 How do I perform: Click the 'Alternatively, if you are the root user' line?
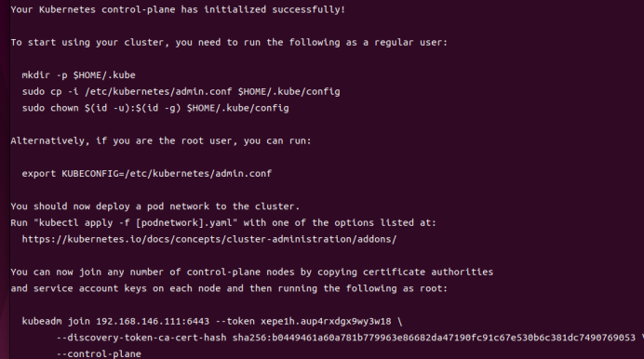(x=161, y=140)
